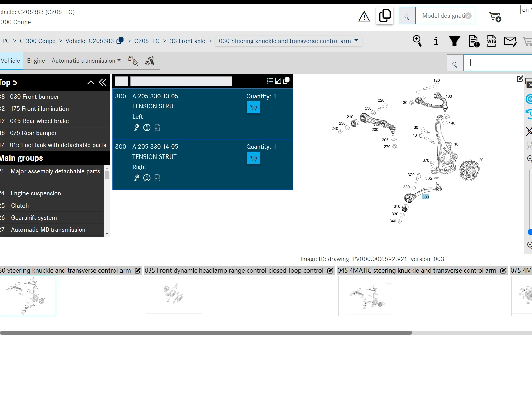The height and width of the screenshot is (405, 532).
Task: Click the expand fullscreen icon in parts header
Action: tap(278, 81)
